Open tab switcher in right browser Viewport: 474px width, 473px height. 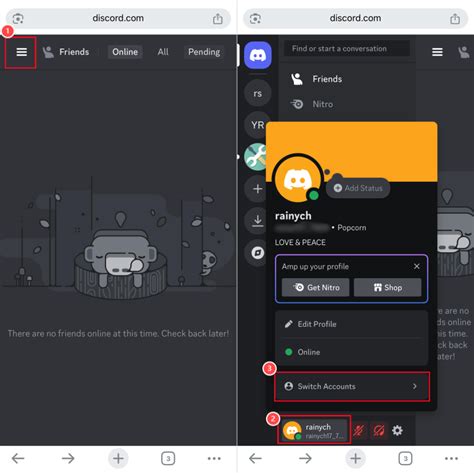pyautogui.click(x=405, y=459)
